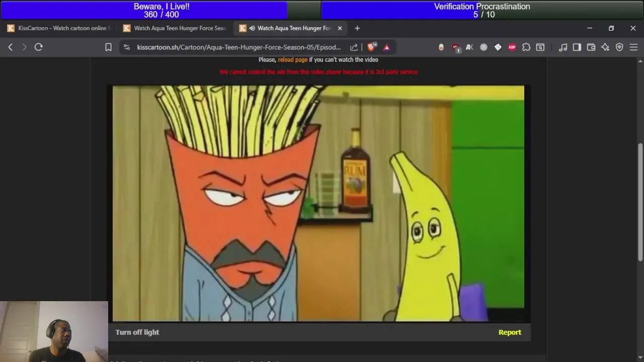Click the tab search window icon

click(x=540, y=47)
